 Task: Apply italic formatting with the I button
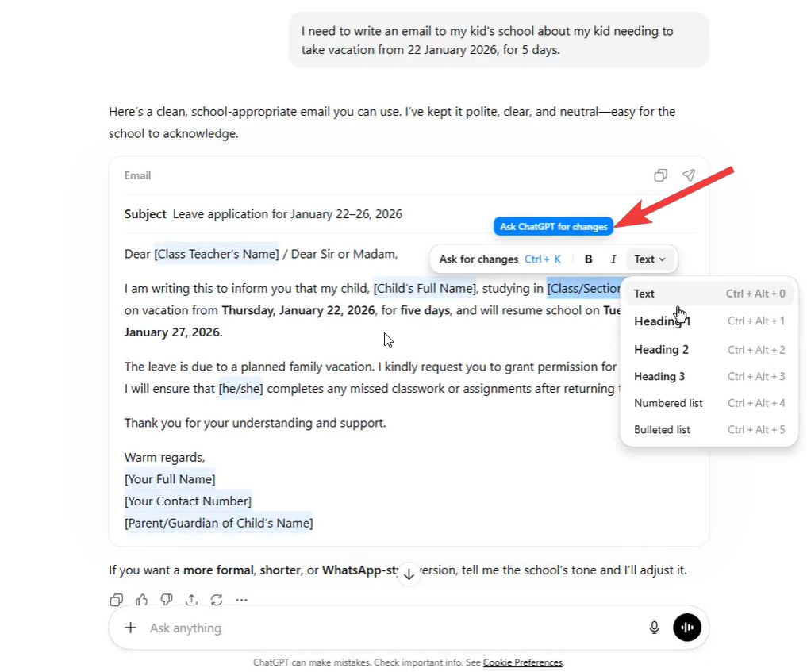[613, 259]
